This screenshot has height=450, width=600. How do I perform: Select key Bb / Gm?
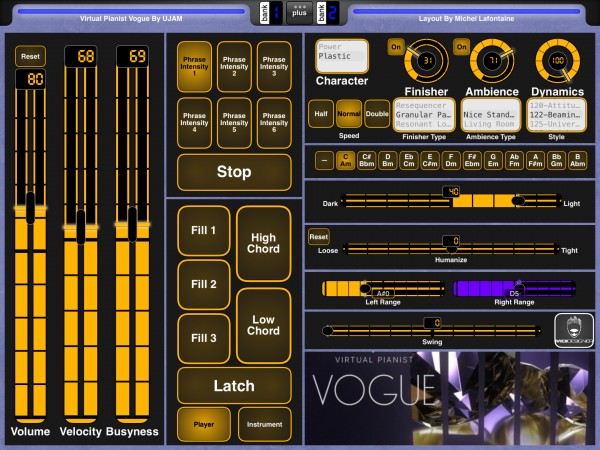tap(556, 160)
